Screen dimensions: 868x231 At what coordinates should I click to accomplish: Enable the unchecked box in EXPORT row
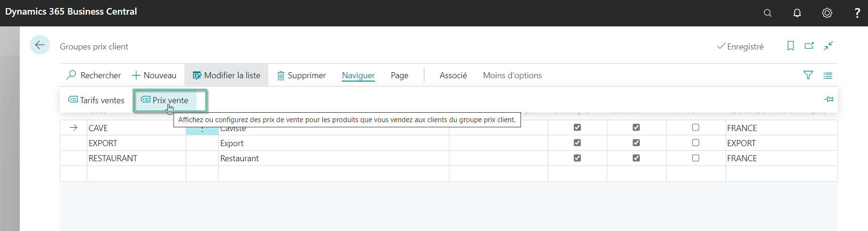coord(695,143)
